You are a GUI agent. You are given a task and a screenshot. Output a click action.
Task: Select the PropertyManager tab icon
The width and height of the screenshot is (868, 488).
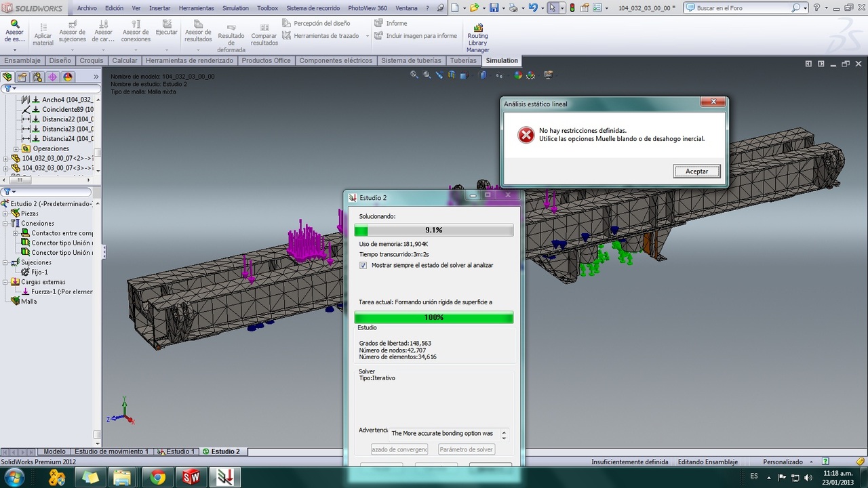click(x=22, y=77)
